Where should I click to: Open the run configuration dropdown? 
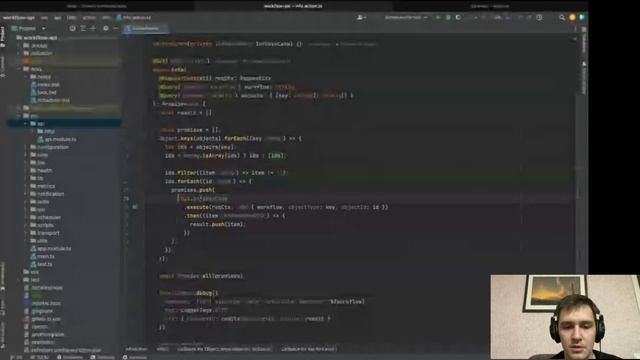point(406,18)
